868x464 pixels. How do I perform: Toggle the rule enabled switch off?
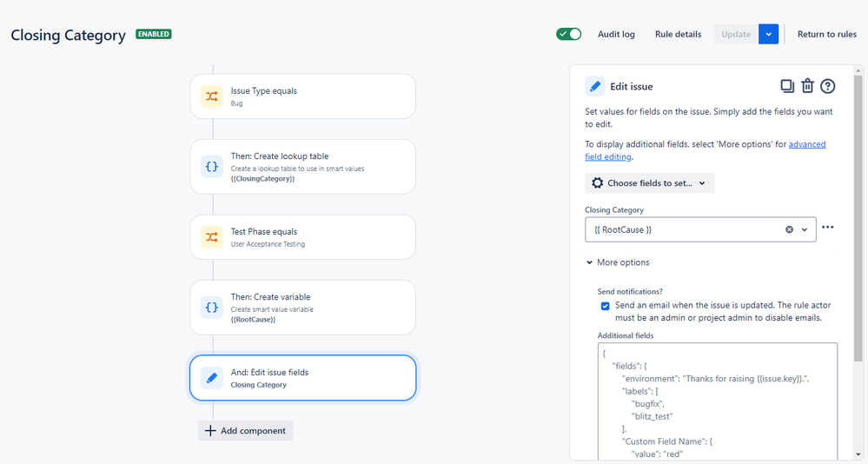(568, 35)
